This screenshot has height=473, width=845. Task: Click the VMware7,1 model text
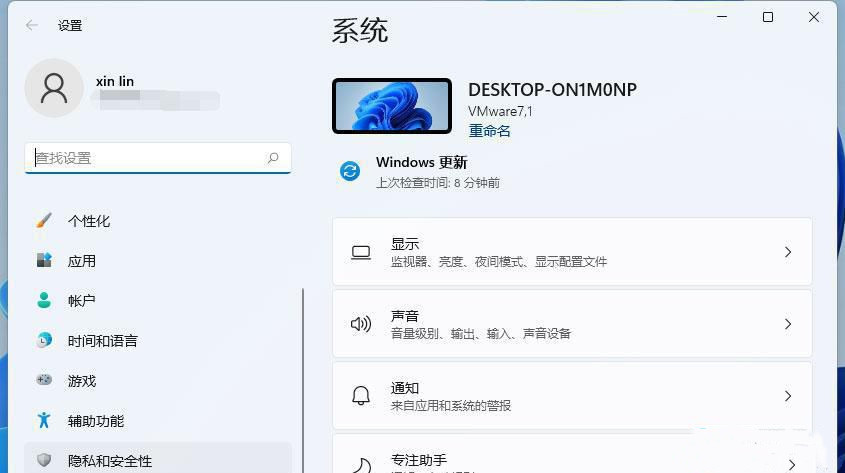click(x=500, y=112)
